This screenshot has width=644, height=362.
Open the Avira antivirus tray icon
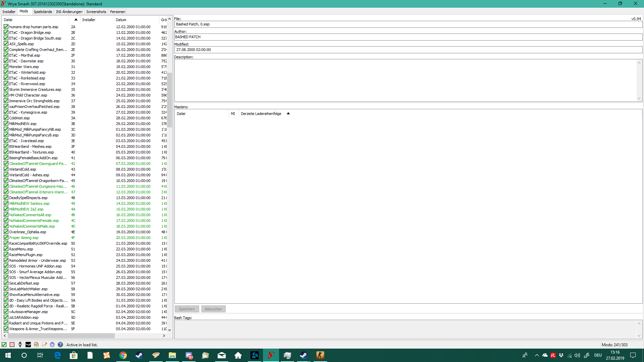pos(553,355)
